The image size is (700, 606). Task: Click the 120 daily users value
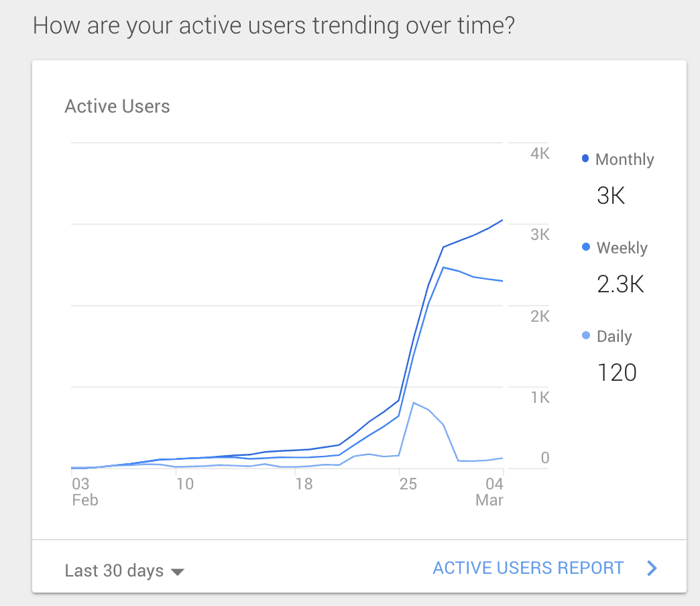616,372
